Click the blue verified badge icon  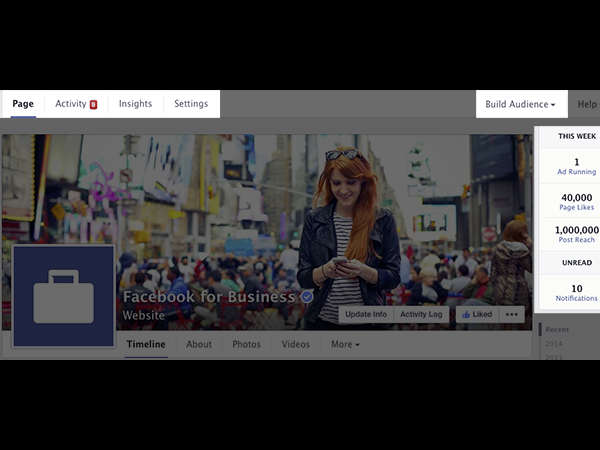[x=307, y=297]
